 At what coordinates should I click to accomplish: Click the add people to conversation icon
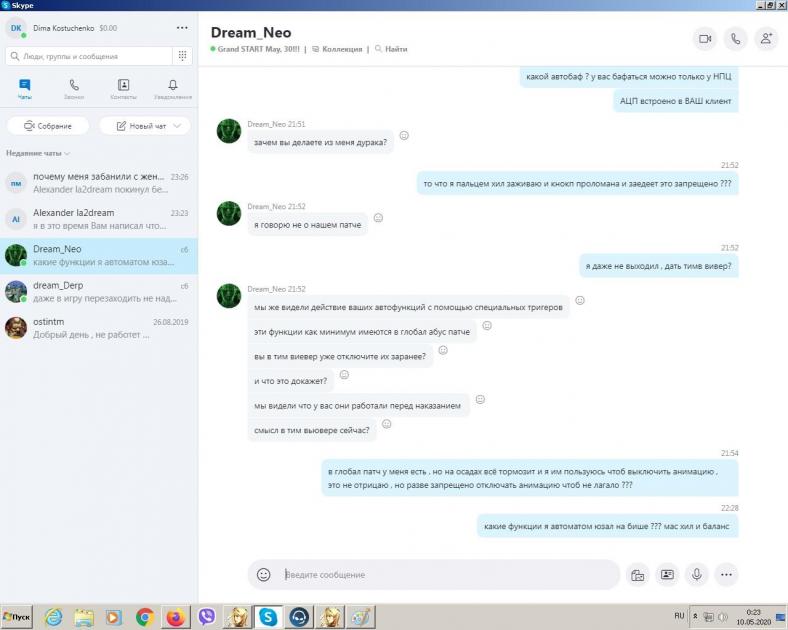pos(766,39)
